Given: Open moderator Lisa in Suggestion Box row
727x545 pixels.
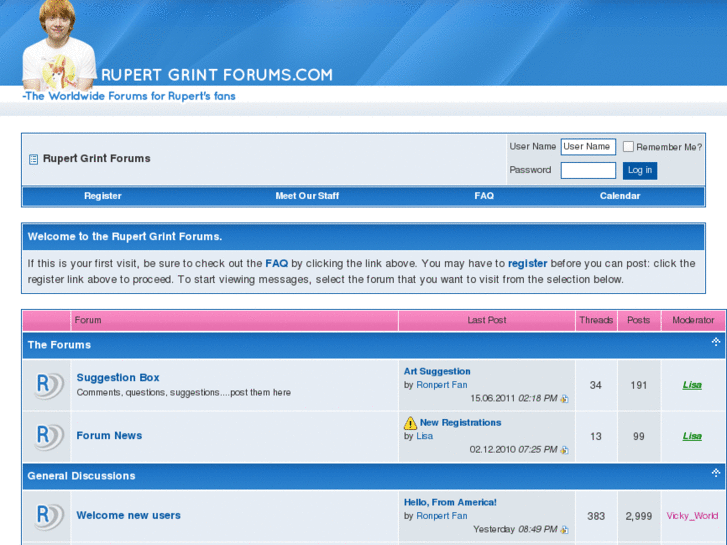Looking at the screenshot, I should 692,385.
